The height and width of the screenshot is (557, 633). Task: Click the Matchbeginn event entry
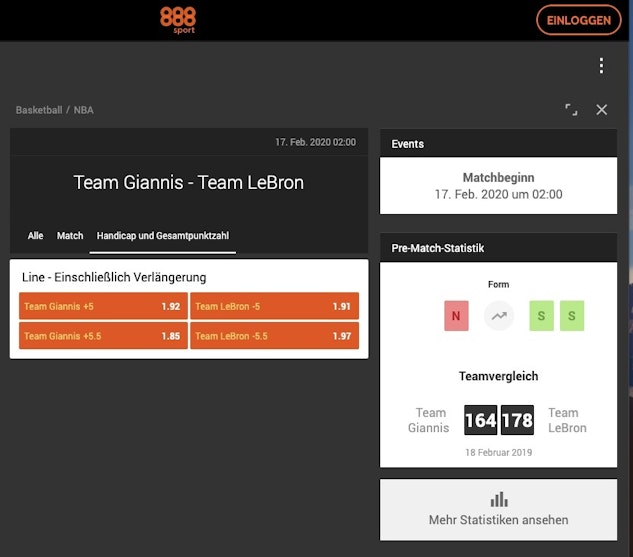499,186
